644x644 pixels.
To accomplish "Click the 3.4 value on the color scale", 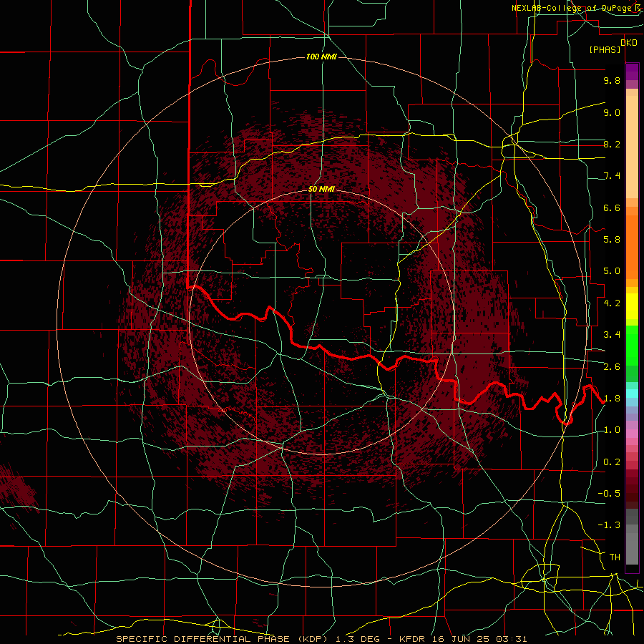I will pyautogui.click(x=612, y=335).
